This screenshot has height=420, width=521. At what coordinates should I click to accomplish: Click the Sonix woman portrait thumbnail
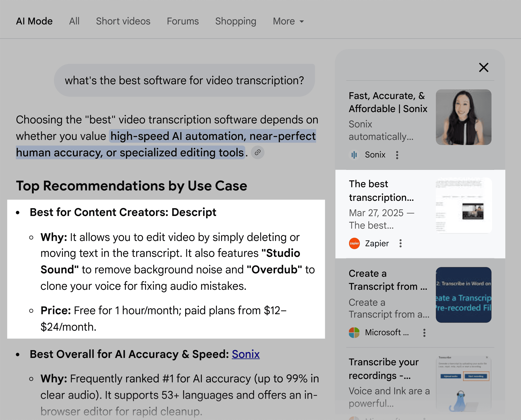(x=463, y=117)
